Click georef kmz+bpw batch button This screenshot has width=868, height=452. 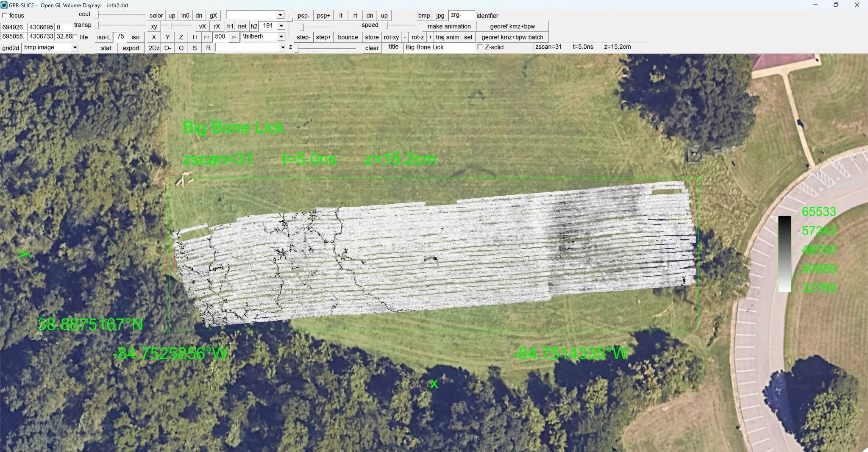[512, 37]
